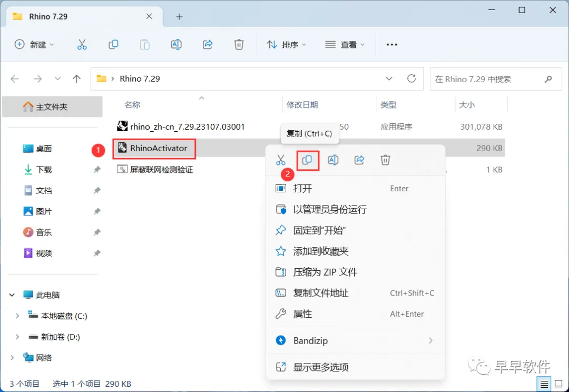Image resolution: width=569 pixels, height=392 pixels.
Task: Choose 显示更多选项 in the context menu
Action: [x=355, y=367]
